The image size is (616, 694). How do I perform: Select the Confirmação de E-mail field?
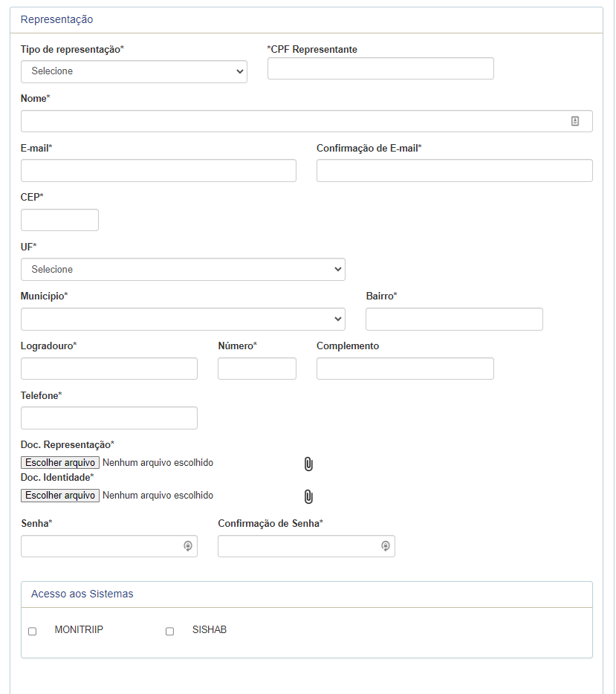[x=455, y=170]
